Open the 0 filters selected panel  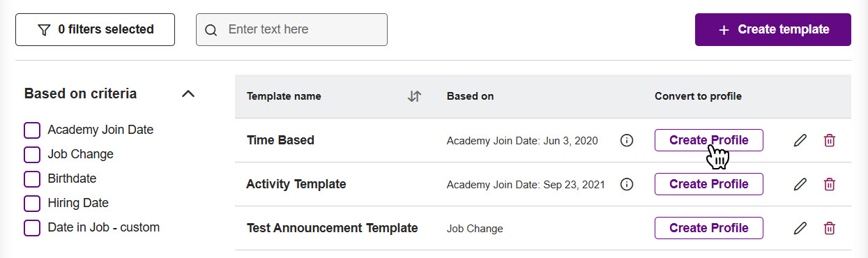click(x=95, y=29)
